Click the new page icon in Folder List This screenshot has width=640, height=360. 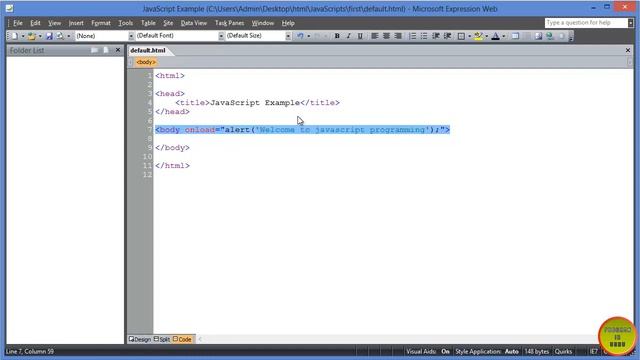[106, 50]
